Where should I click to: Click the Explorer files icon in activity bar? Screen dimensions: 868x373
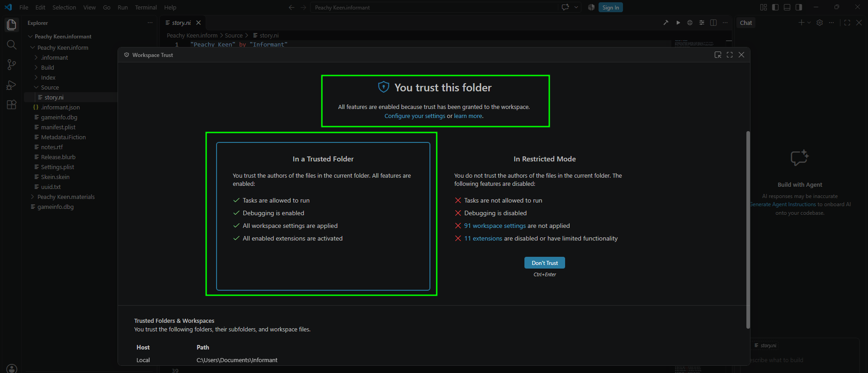click(x=12, y=24)
